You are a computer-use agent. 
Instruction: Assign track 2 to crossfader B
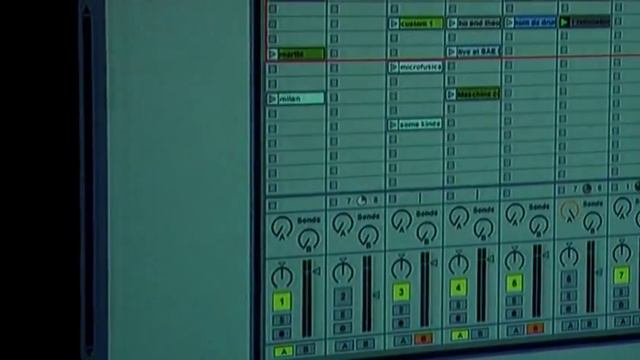tap(365, 344)
